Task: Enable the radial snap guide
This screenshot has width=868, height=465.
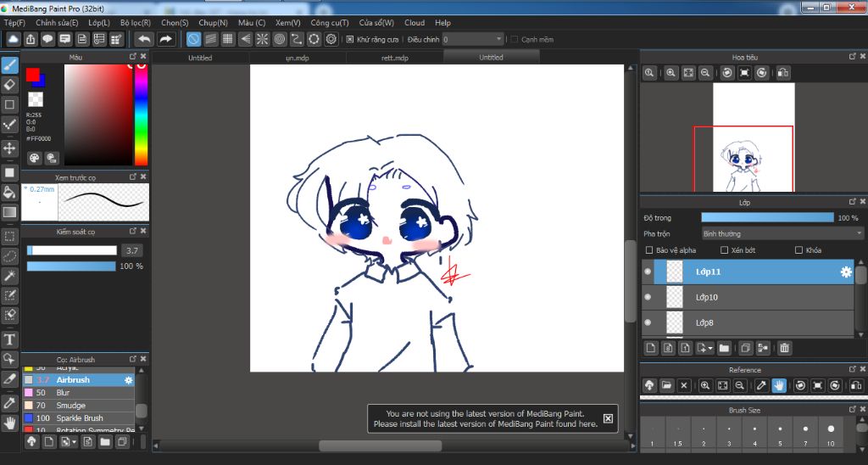Action: click(263, 39)
